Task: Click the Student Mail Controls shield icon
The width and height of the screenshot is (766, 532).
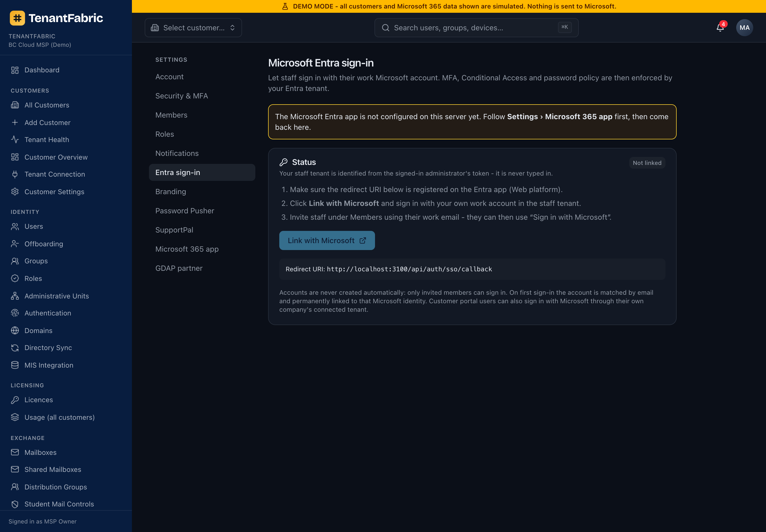Action: click(x=15, y=504)
